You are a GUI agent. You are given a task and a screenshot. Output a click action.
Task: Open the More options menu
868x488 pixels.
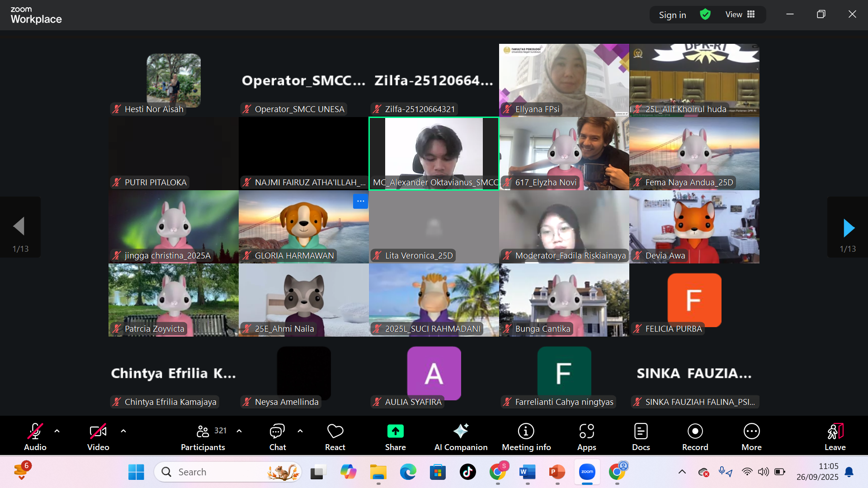click(x=751, y=436)
